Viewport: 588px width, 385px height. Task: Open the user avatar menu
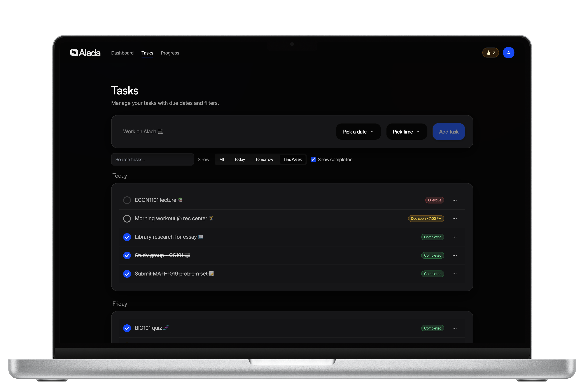(x=508, y=53)
